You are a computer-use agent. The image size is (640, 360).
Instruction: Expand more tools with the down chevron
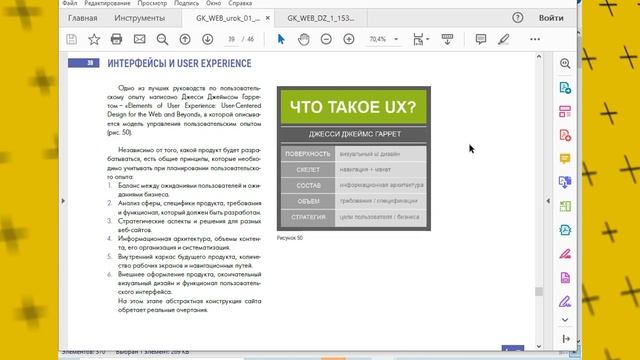coord(565,320)
